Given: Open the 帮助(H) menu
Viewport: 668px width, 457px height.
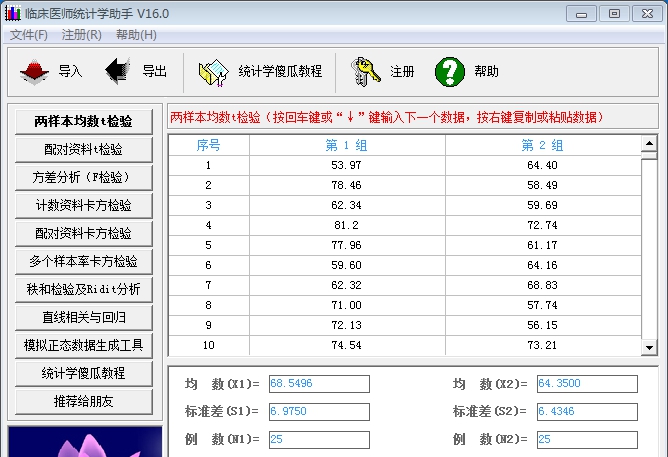Looking at the screenshot, I should coord(136,34).
